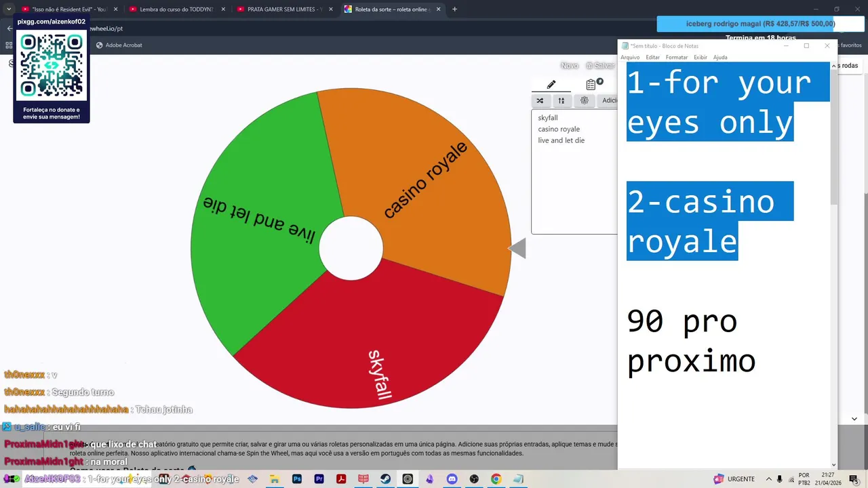
Task: Show hidden system tray icons
Action: click(768, 479)
